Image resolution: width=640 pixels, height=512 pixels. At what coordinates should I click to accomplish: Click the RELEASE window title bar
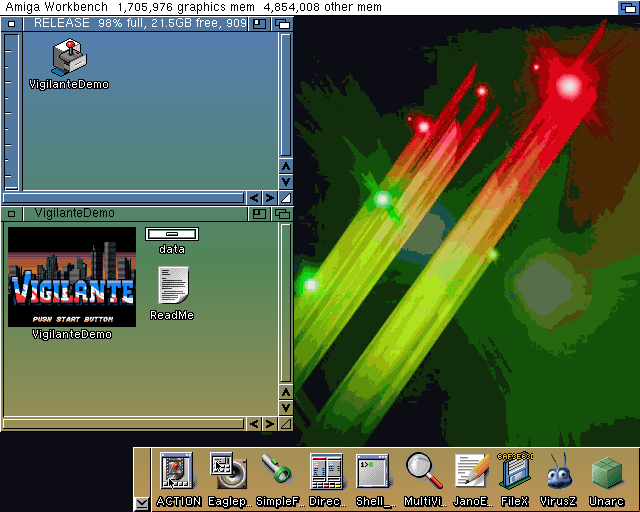[x=136, y=24]
